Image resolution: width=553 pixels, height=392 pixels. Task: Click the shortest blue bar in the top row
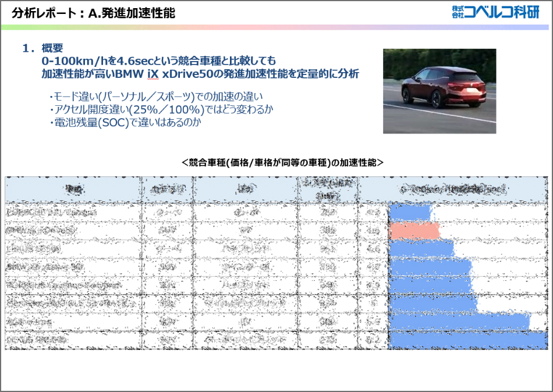[410, 212]
